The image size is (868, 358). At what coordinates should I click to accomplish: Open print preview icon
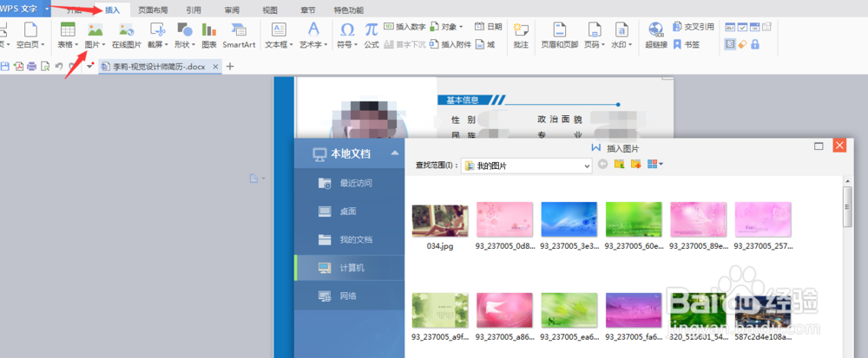click(45, 66)
